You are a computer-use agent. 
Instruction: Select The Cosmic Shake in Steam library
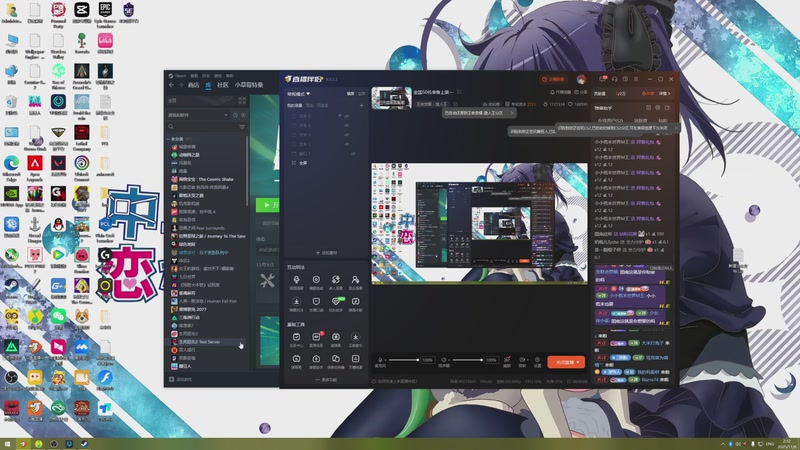[x=203, y=179]
